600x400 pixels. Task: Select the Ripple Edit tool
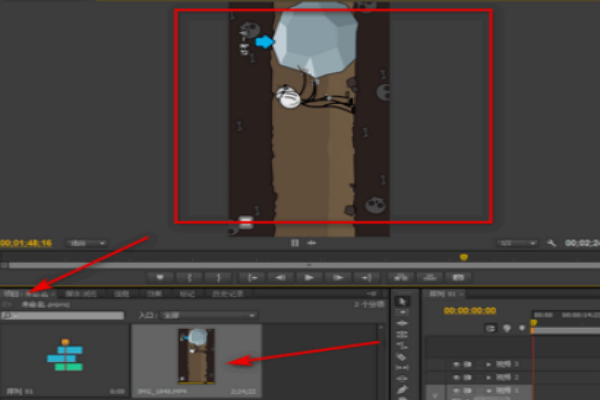(402, 324)
